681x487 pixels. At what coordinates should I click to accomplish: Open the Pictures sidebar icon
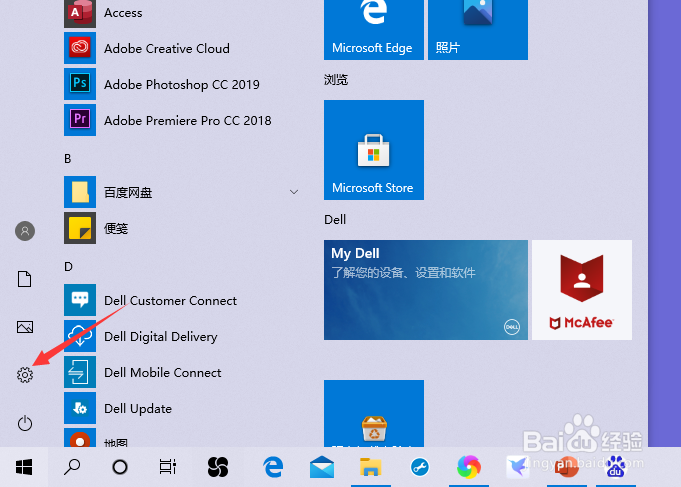tap(25, 327)
